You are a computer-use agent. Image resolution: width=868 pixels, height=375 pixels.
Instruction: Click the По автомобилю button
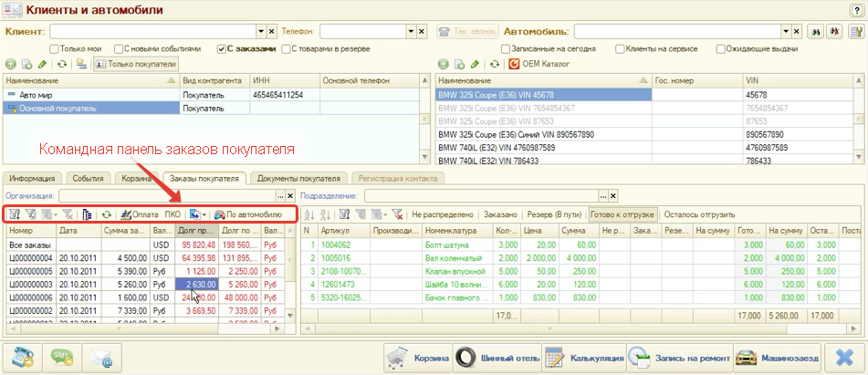248,214
